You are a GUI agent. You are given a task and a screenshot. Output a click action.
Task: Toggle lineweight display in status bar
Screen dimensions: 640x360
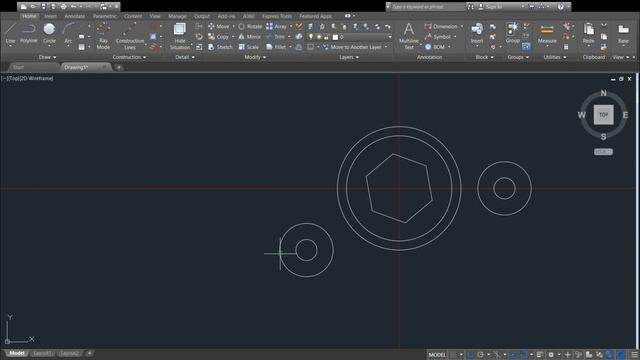coord(540,355)
